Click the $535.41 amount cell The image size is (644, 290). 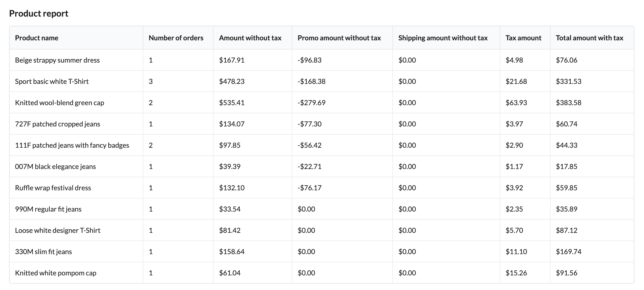[x=232, y=103]
